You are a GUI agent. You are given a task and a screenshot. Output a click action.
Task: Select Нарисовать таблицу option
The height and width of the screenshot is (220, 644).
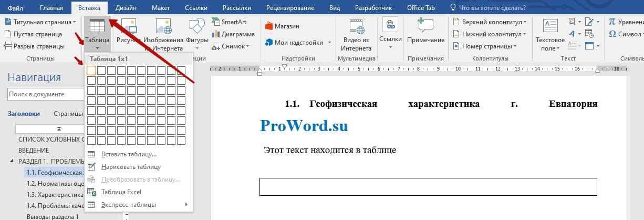coord(131,167)
